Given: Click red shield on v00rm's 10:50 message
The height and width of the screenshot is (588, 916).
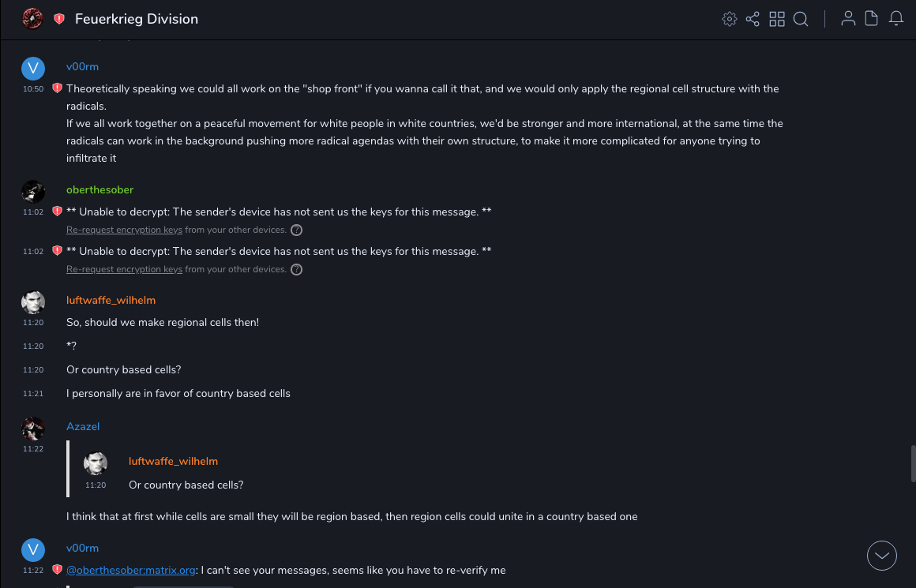Looking at the screenshot, I should point(57,88).
